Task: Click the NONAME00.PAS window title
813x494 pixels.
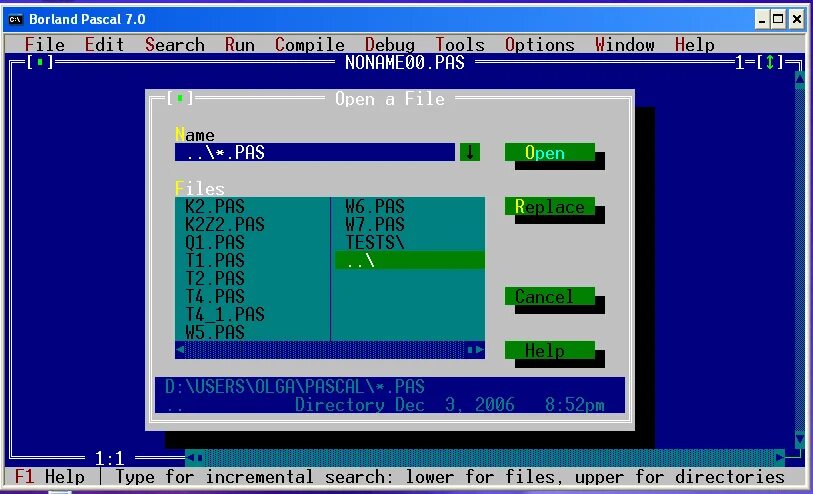Action: (x=405, y=62)
